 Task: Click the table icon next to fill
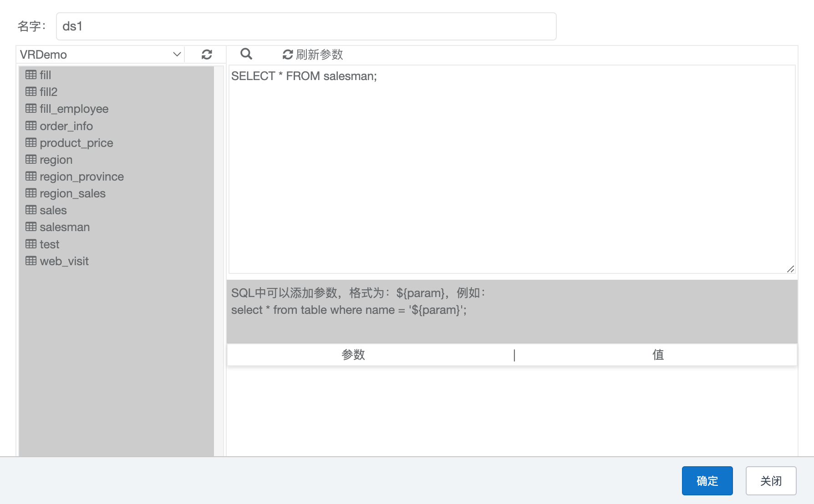click(31, 75)
